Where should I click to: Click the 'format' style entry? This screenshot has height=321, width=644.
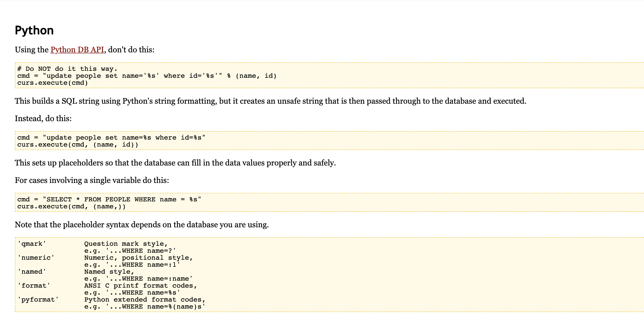coord(34,286)
